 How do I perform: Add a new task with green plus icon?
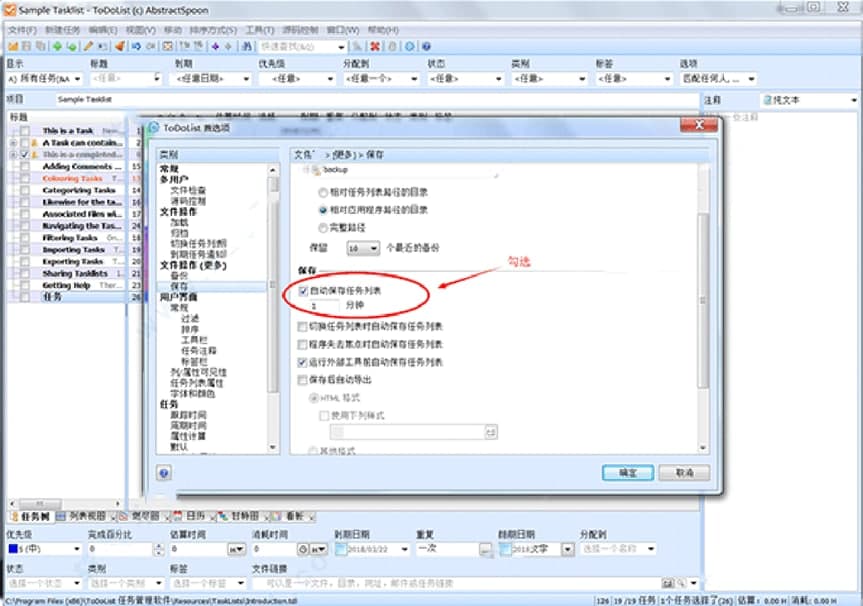(57, 46)
